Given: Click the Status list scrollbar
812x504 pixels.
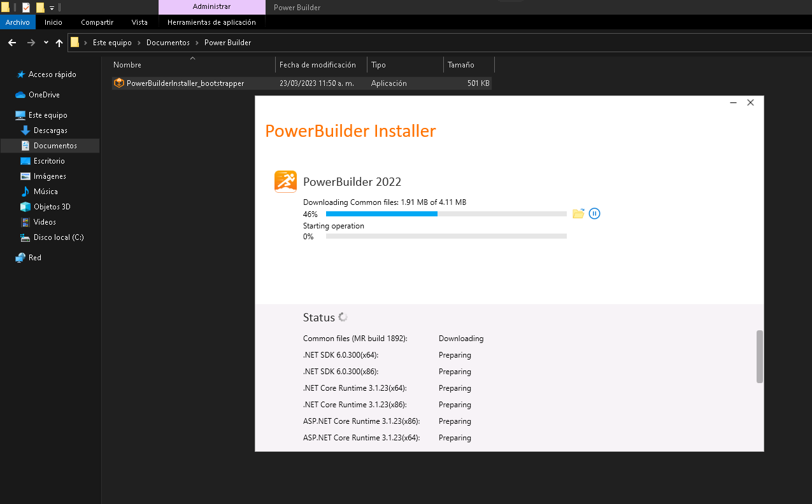Looking at the screenshot, I should pos(759,356).
